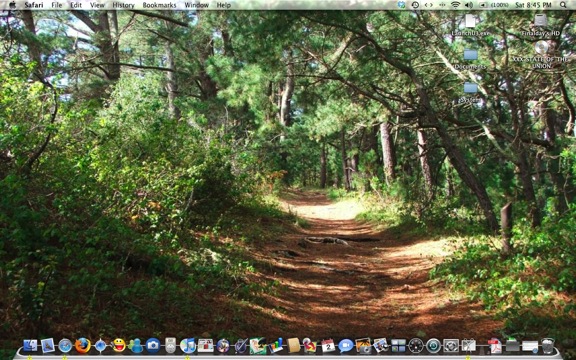Open the Edit menu

[76, 5]
